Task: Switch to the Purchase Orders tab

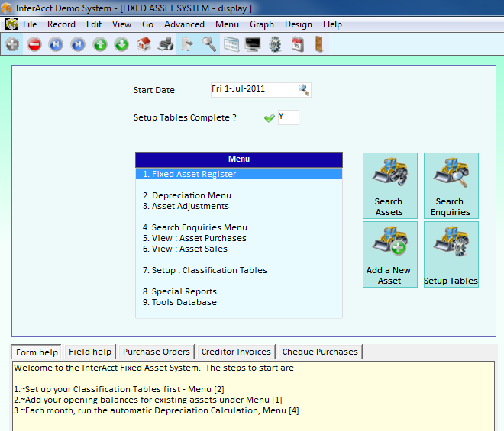Action: pos(157,352)
